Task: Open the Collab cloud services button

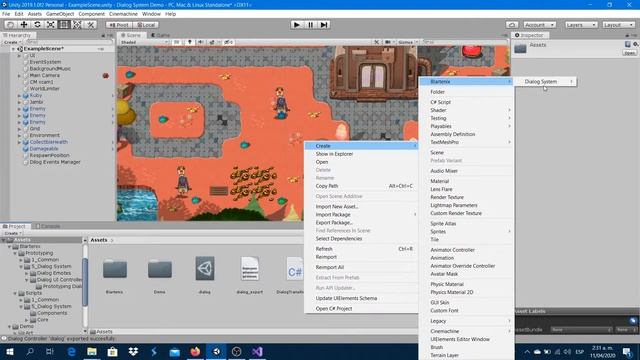Action: 512,25
